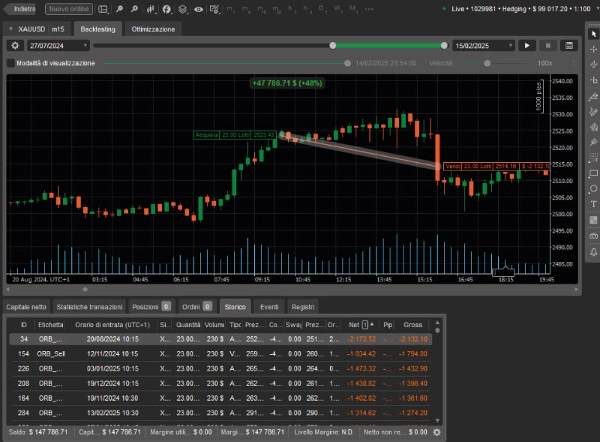600x442 pixels.
Task: Click the settings gear in status bar
Action: pyautogui.click(x=436, y=432)
